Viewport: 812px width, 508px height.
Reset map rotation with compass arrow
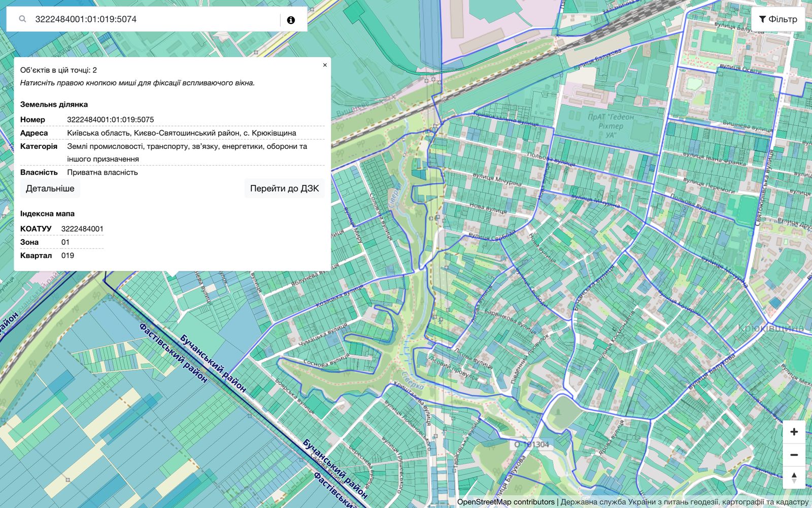(794, 478)
